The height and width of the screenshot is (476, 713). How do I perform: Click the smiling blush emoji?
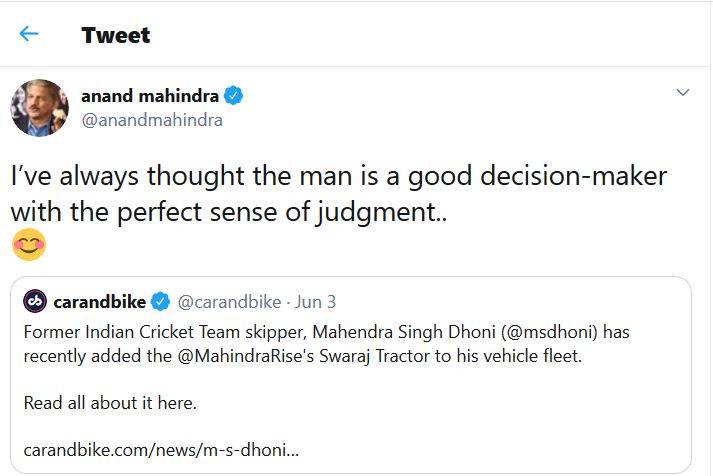point(27,242)
